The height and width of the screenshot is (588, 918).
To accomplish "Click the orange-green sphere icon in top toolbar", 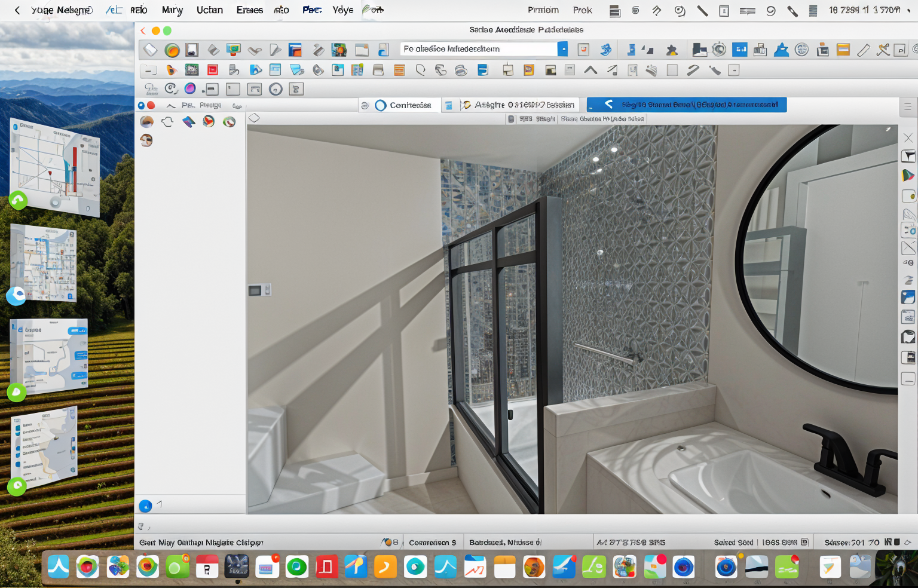I will (x=172, y=50).
